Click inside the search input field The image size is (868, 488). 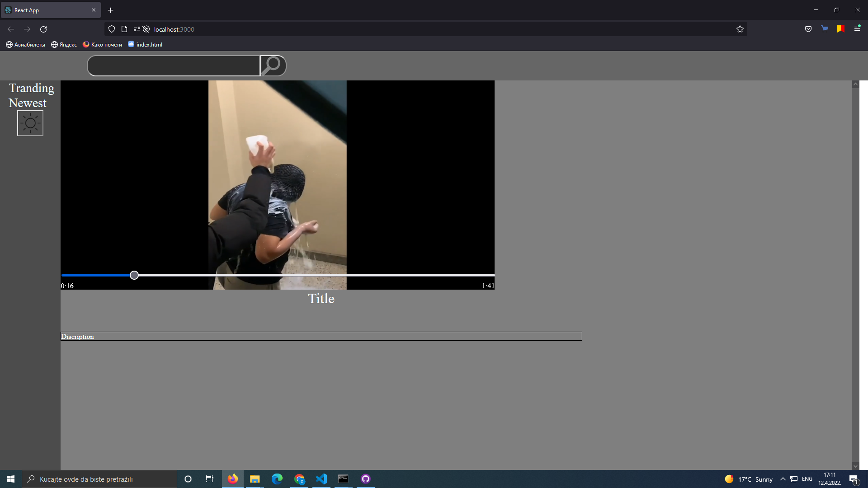tap(174, 66)
